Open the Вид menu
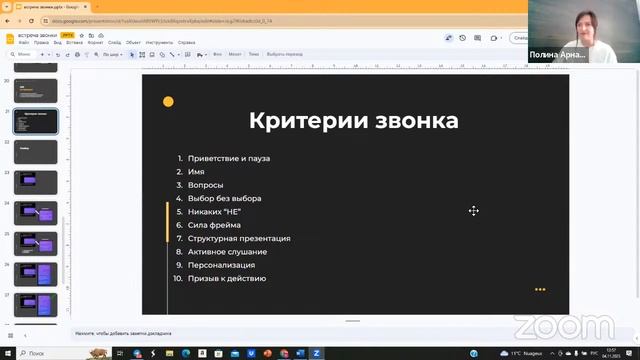 tap(58, 42)
